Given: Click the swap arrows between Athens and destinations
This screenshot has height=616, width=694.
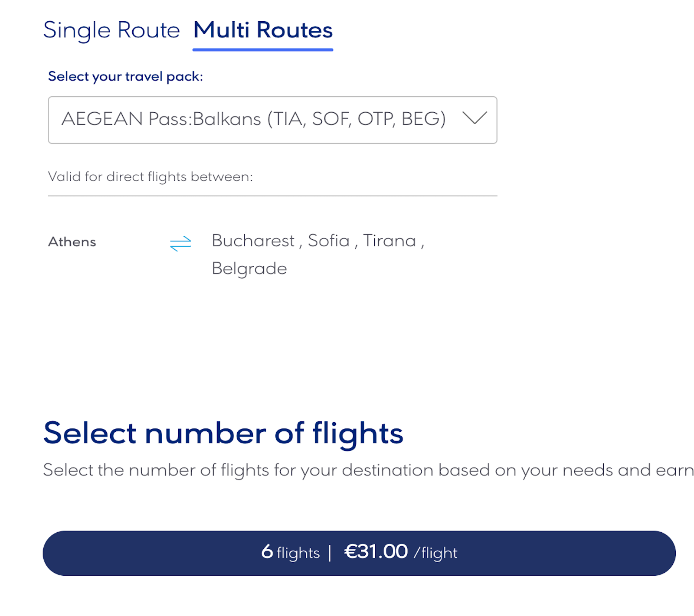Looking at the screenshot, I should pyautogui.click(x=181, y=243).
